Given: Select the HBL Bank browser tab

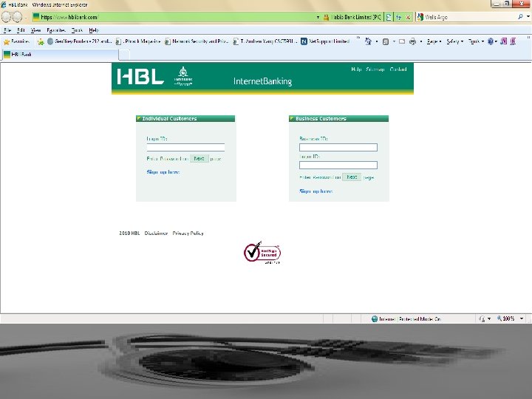Looking at the screenshot, I should [x=60, y=54].
